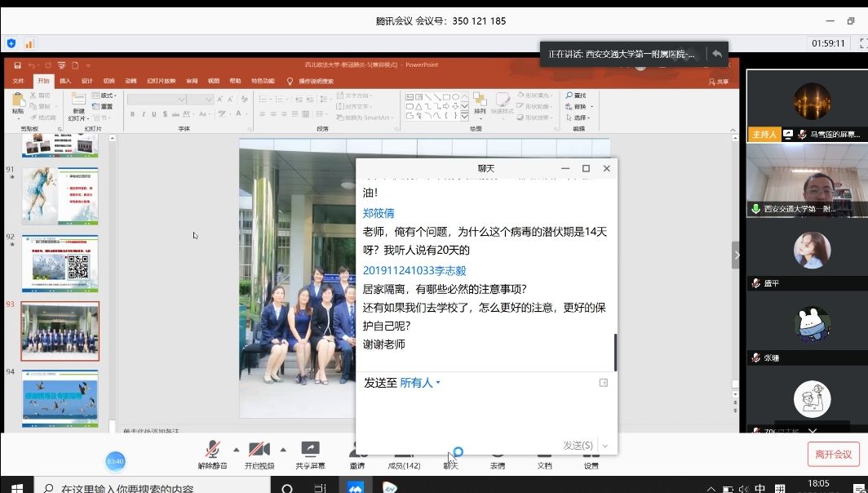Expand the send options arrow next to 发送(S)
This screenshot has width=868, height=493.
point(604,446)
